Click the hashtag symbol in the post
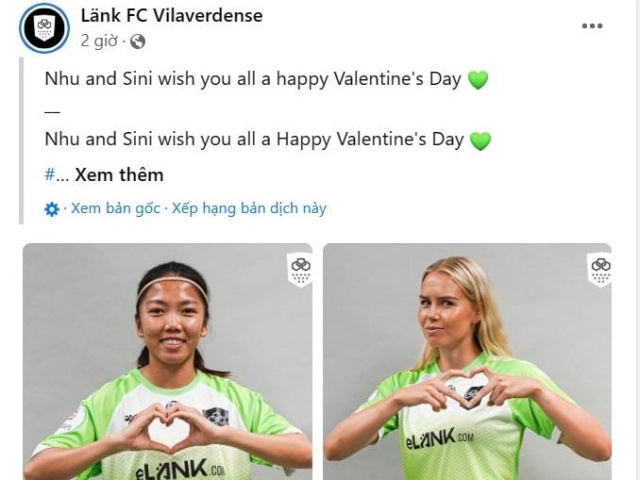 49,175
